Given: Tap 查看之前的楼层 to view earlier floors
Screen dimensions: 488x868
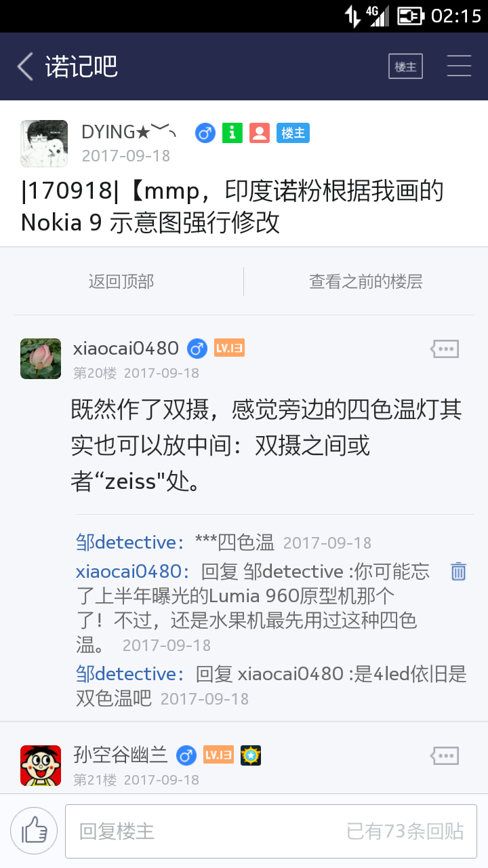Looking at the screenshot, I should click(366, 281).
